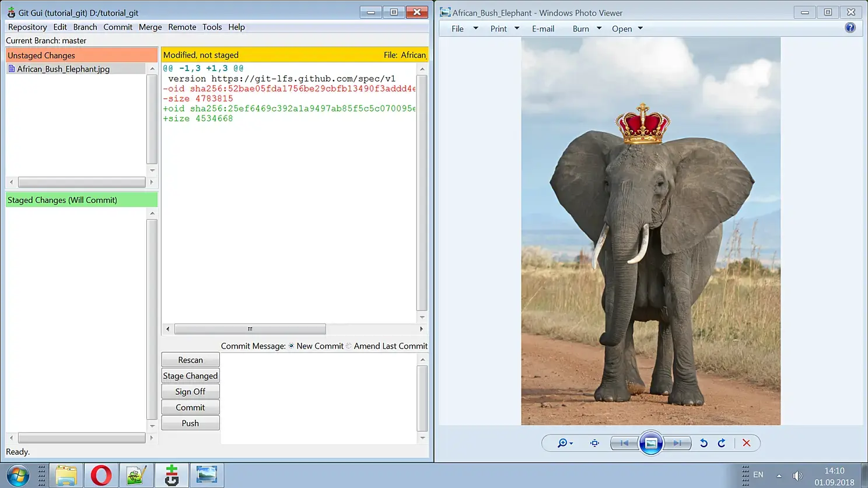The width and height of the screenshot is (868, 488).
Task: Click the Rescan button
Action: tap(191, 360)
